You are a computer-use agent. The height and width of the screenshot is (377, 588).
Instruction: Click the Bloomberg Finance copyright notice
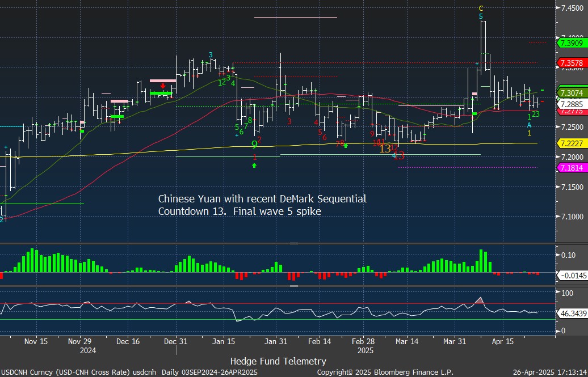click(x=385, y=372)
